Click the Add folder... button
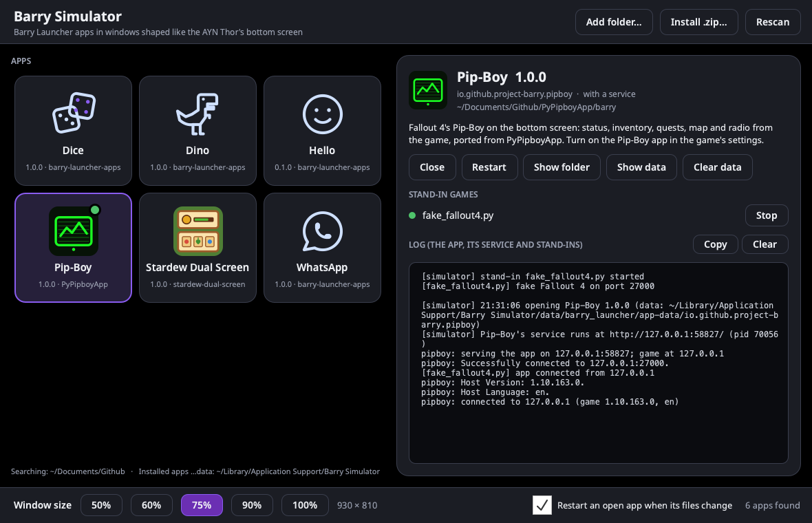Screen dimensions: 812x523 click(x=614, y=22)
